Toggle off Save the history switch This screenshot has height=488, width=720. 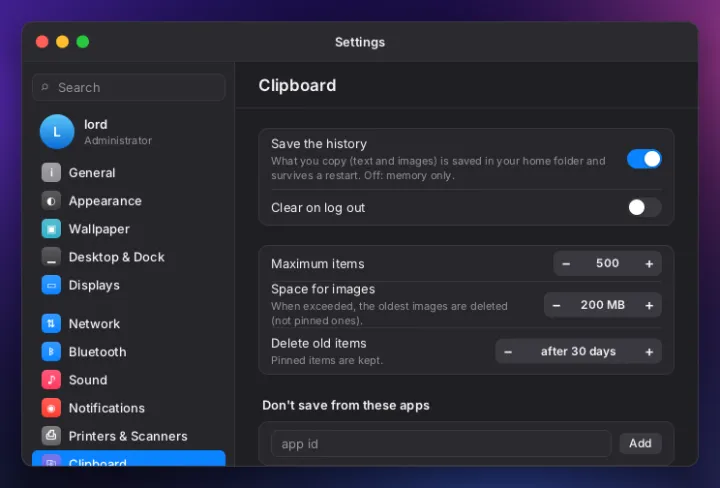click(x=644, y=159)
